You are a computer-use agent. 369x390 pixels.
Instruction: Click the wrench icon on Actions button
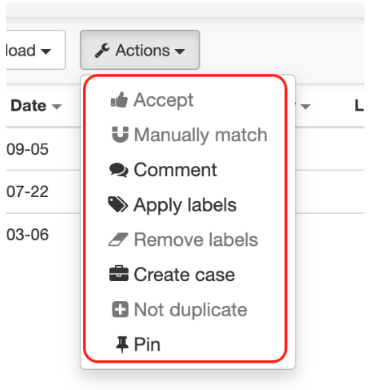[x=102, y=51]
